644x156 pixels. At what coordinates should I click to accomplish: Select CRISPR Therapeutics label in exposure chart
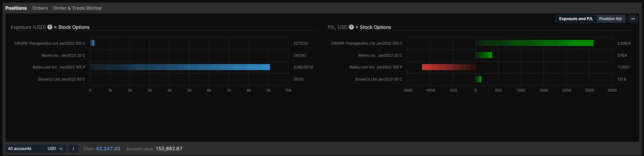(x=50, y=44)
